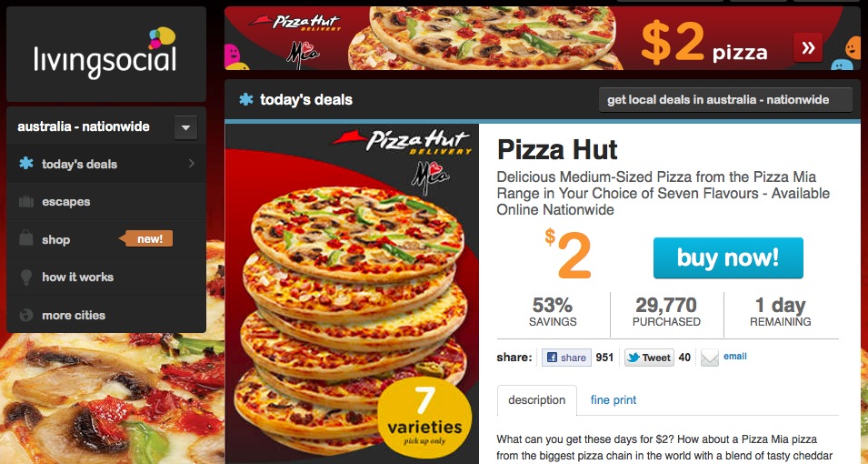
Task: Click the Facebook share button
Action: [566, 358]
